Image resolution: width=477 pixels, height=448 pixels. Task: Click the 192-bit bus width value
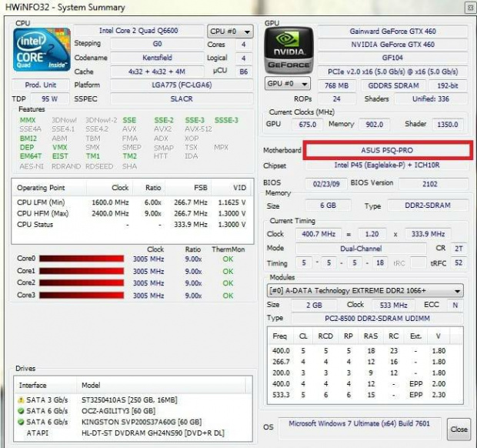(x=448, y=85)
